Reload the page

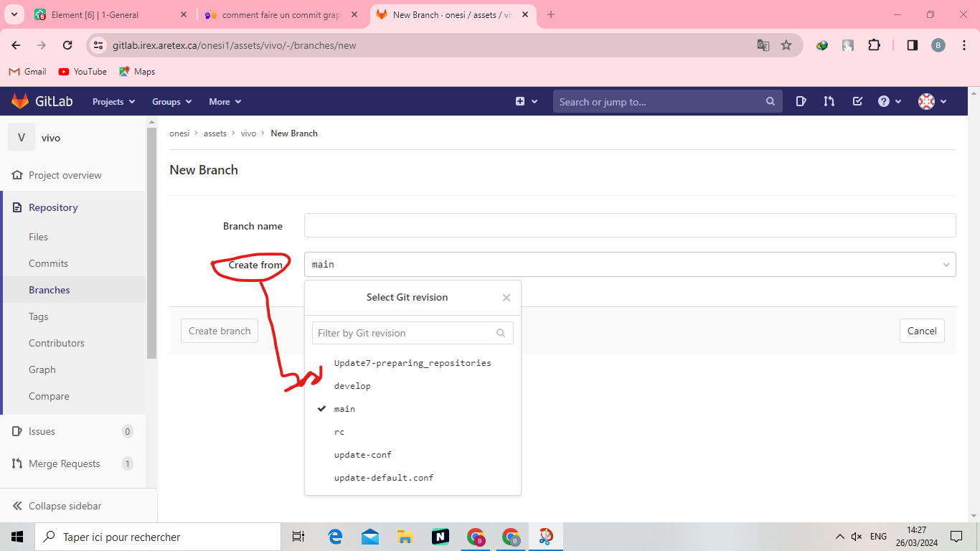click(67, 45)
